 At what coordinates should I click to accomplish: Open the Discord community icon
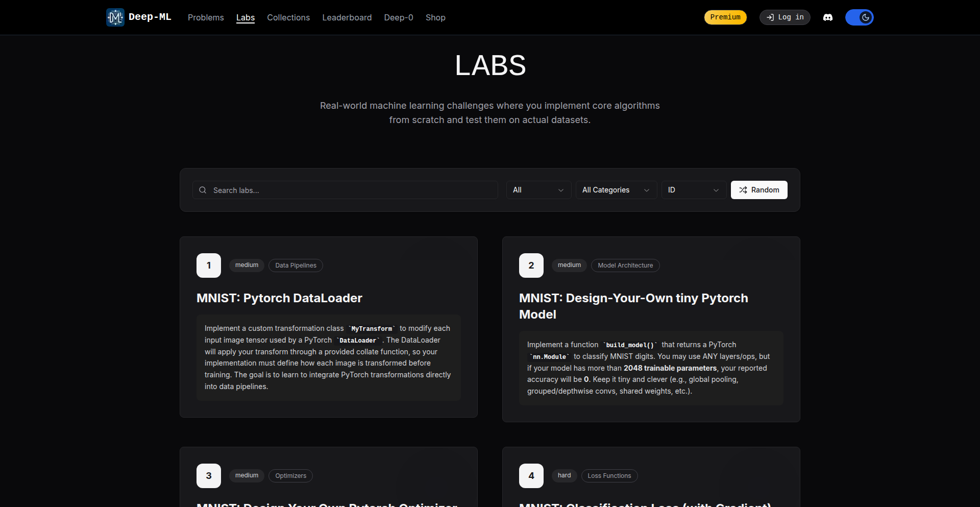(828, 17)
